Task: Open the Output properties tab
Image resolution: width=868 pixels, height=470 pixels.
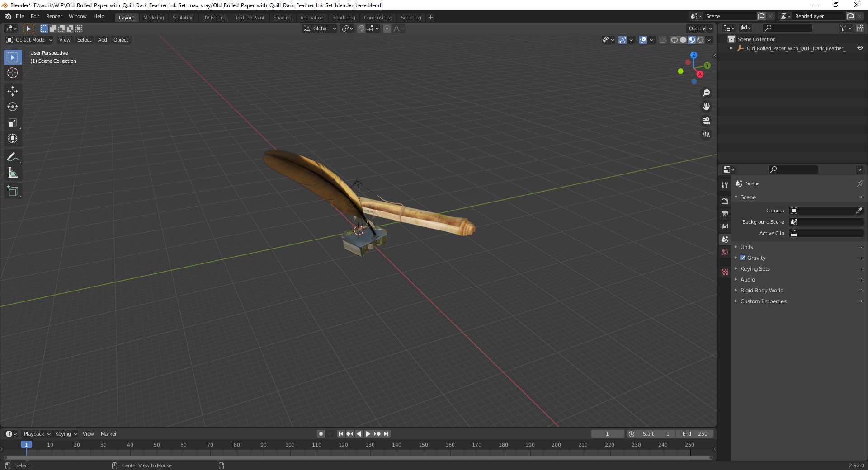Action: pyautogui.click(x=725, y=214)
